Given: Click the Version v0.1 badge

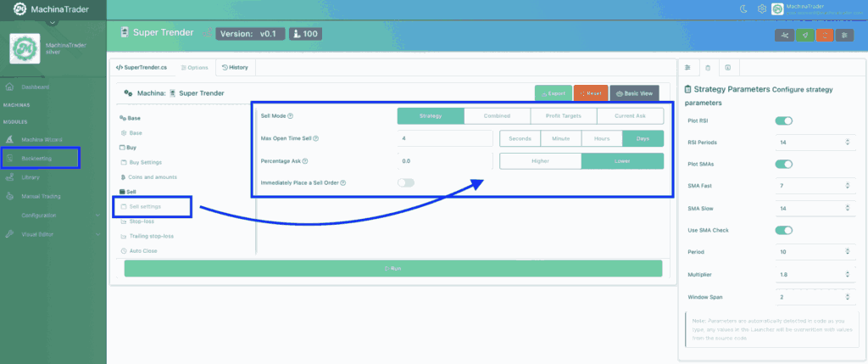Looking at the screenshot, I should point(250,34).
